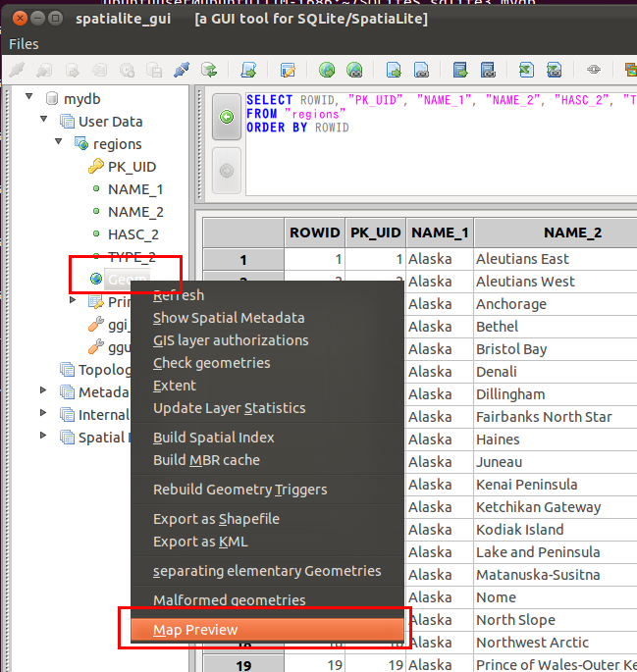The height and width of the screenshot is (672, 637).
Task: Expand the Internal Data tree node
Action: (43, 413)
